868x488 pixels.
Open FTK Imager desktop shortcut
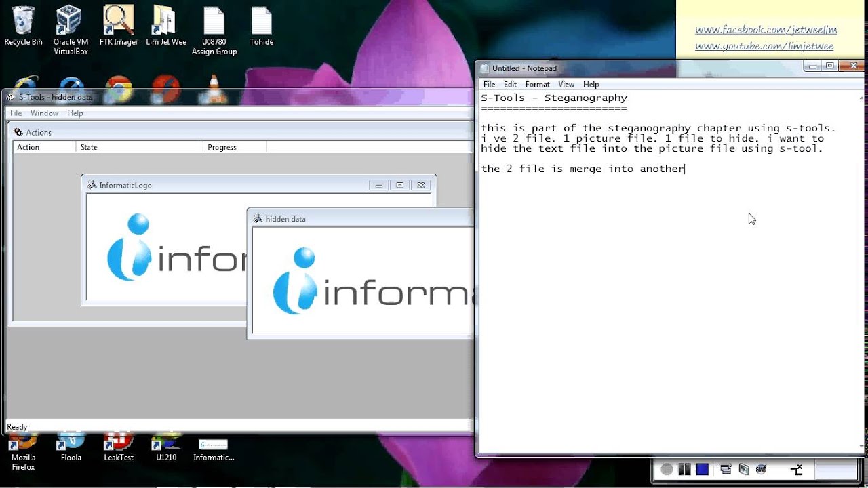pos(119,26)
